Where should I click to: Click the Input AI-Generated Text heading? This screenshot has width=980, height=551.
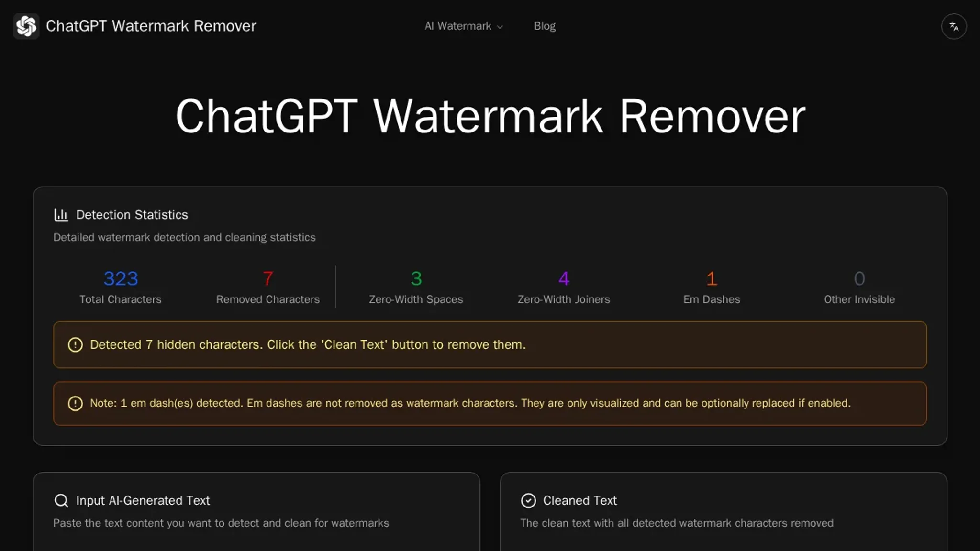pos(143,500)
